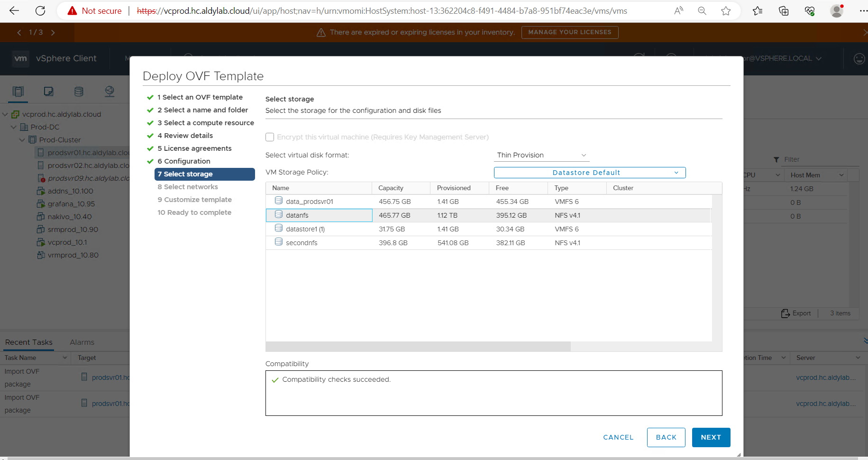The width and height of the screenshot is (868, 460).
Task: Open the VM Storage Policy dropdown
Action: pos(589,173)
